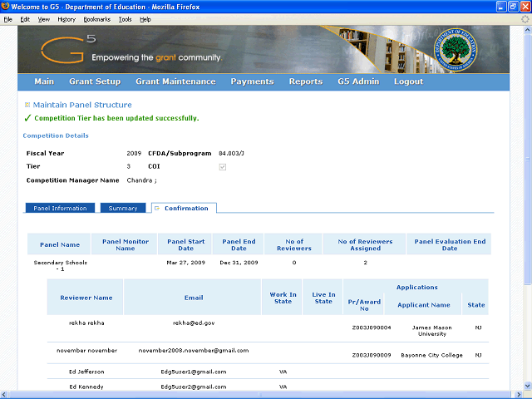The height and width of the screenshot is (399, 532).
Task: Click the Firefox activity throbber icon
Action: coord(524,18)
